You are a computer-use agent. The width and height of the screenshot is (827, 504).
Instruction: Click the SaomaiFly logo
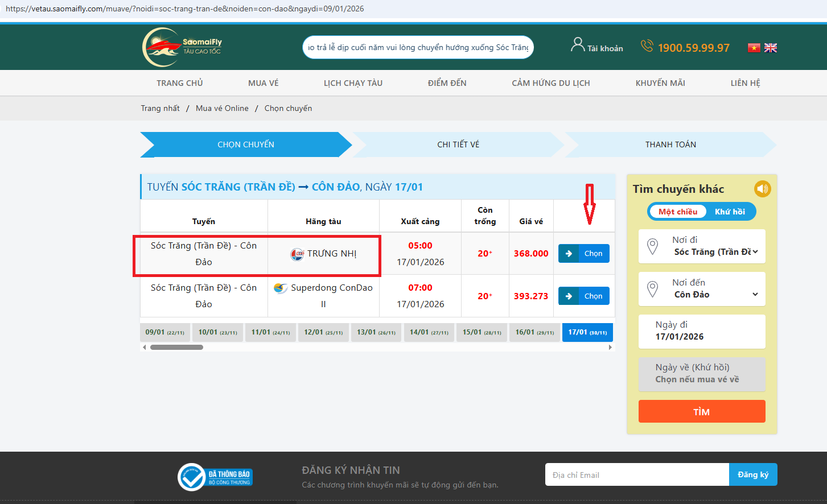(182, 47)
